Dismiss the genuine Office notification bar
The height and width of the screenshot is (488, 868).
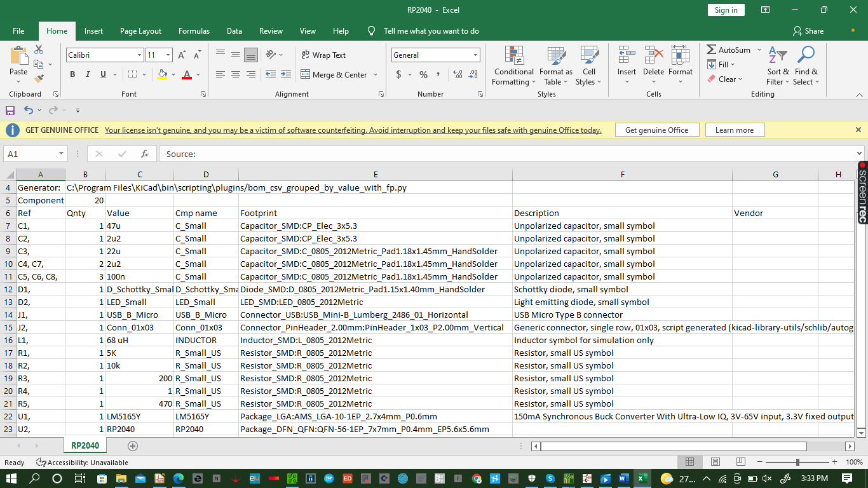pyautogui.click(x=858, y=130)
